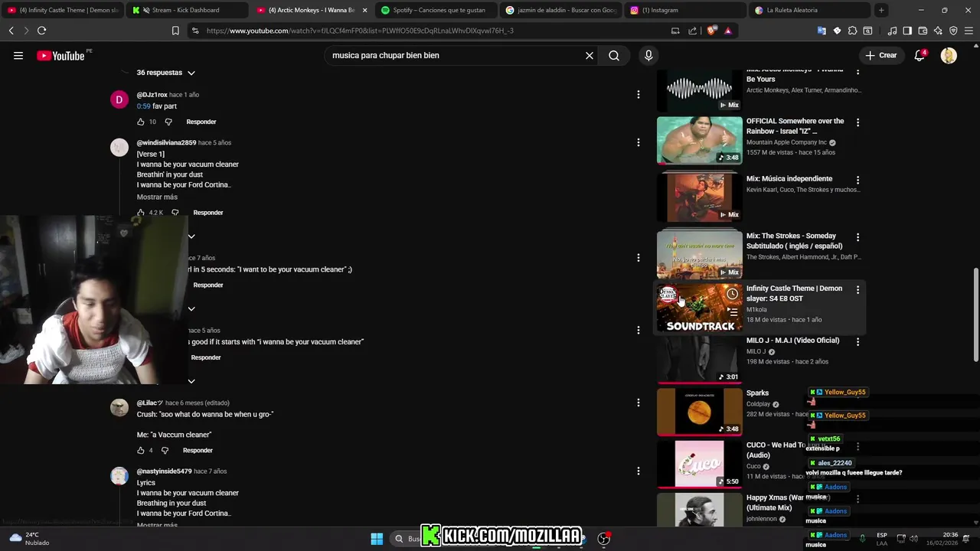The height and width of the screenshot is (551, 980).
Task: Switch to the jazmin de aladdin Google tab
Action: pos(561,10)
